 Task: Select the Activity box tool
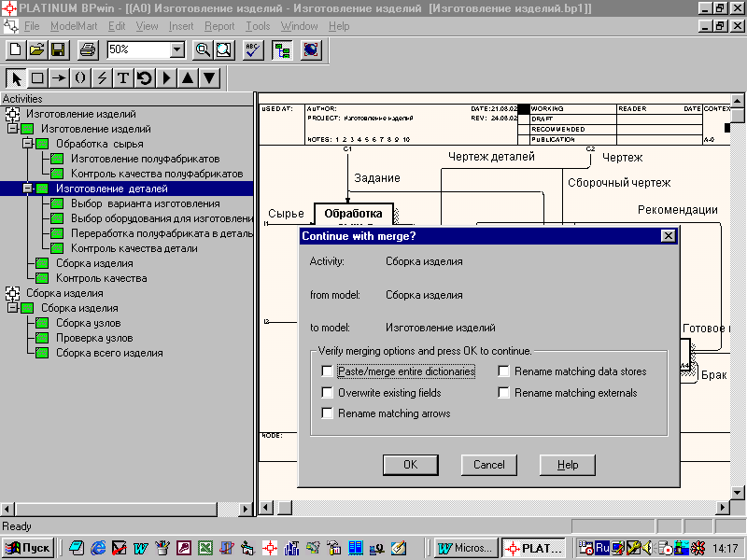(x=37, y=78)
